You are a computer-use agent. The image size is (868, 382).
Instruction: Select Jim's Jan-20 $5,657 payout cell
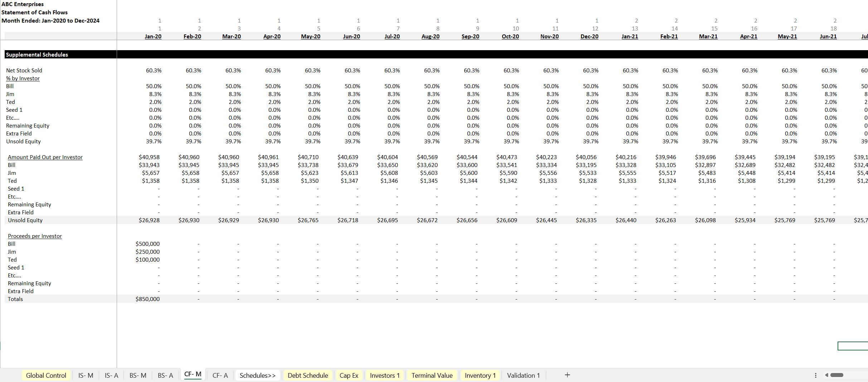151,173
